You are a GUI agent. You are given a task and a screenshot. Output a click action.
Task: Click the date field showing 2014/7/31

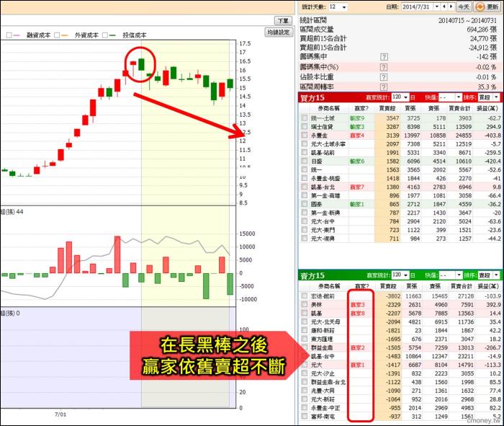tap(417, 6)
